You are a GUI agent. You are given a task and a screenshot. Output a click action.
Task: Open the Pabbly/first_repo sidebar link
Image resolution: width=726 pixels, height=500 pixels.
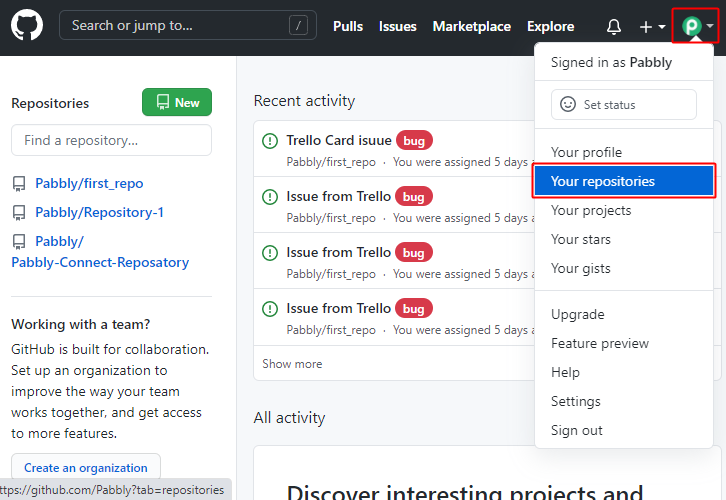coord(89,183)
